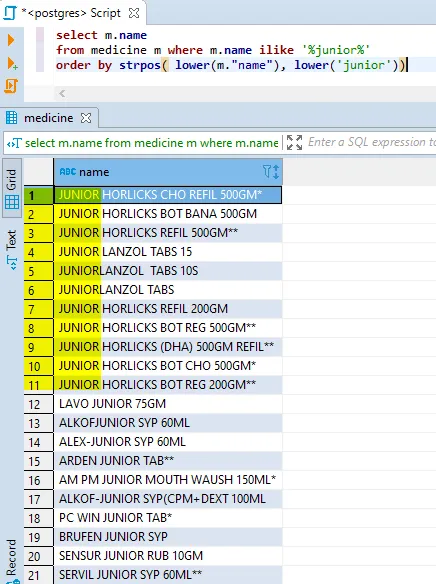Expand the filter panel using the arrows icon
The width and height of the screenshot is (436, 584).
coord(294,143)
